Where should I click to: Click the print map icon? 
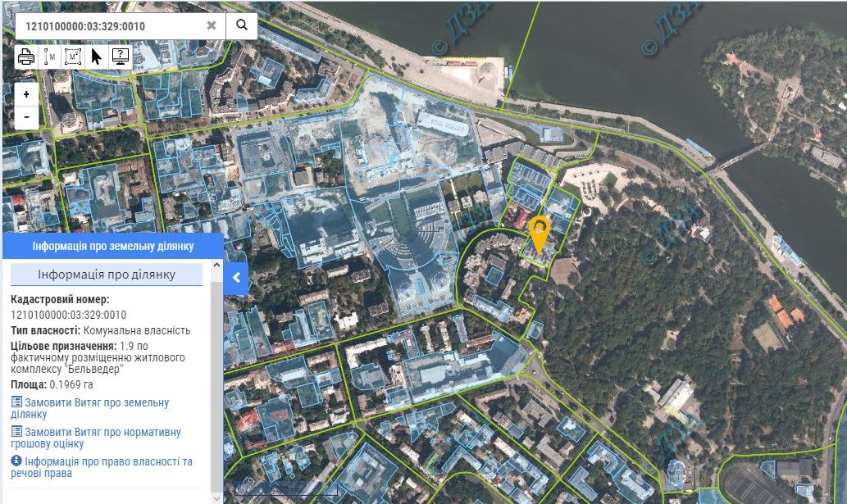26,57
